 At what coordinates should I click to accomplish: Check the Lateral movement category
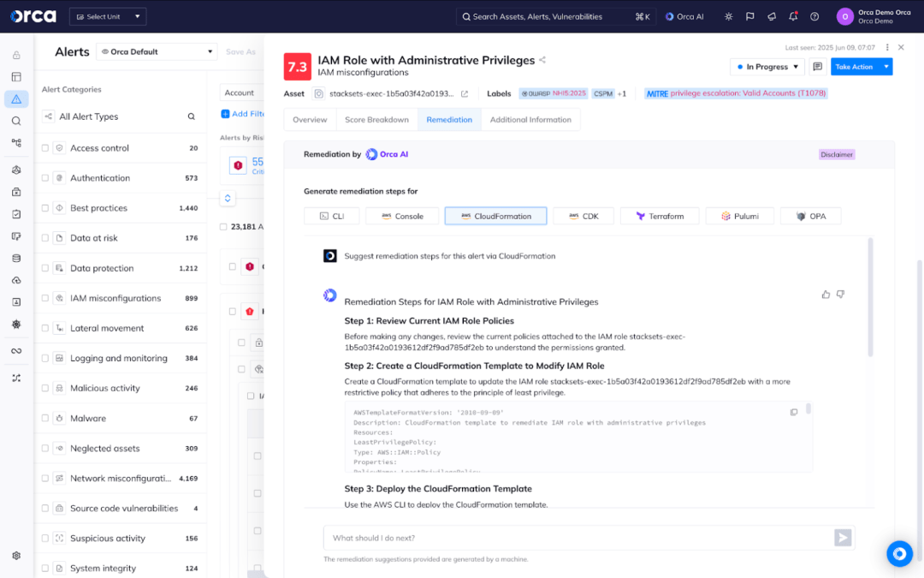pos(45,329)
